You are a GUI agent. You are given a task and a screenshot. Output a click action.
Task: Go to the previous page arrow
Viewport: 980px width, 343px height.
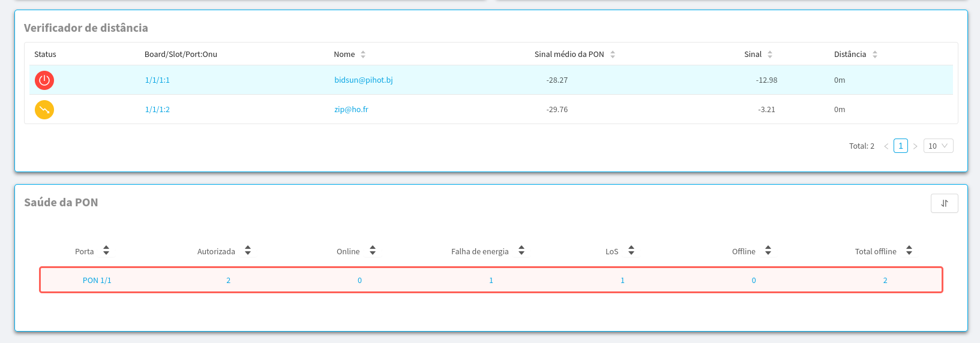pos(886,146)
